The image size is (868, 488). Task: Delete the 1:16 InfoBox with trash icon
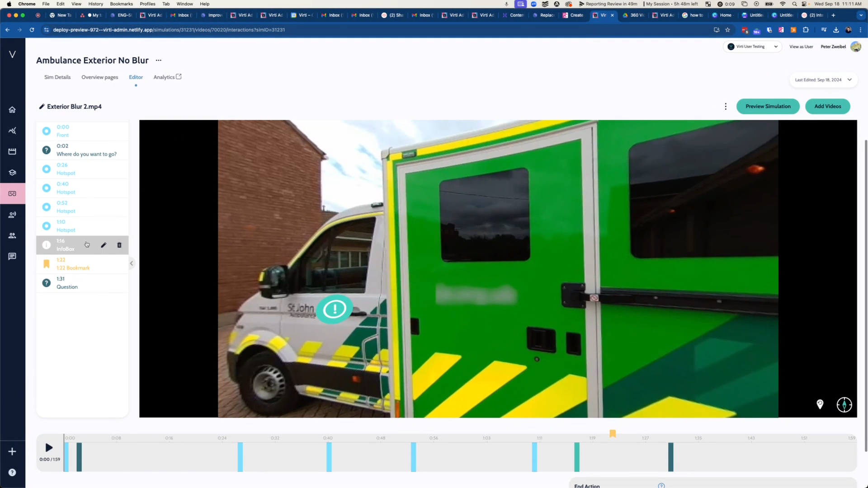pos(119,245)
